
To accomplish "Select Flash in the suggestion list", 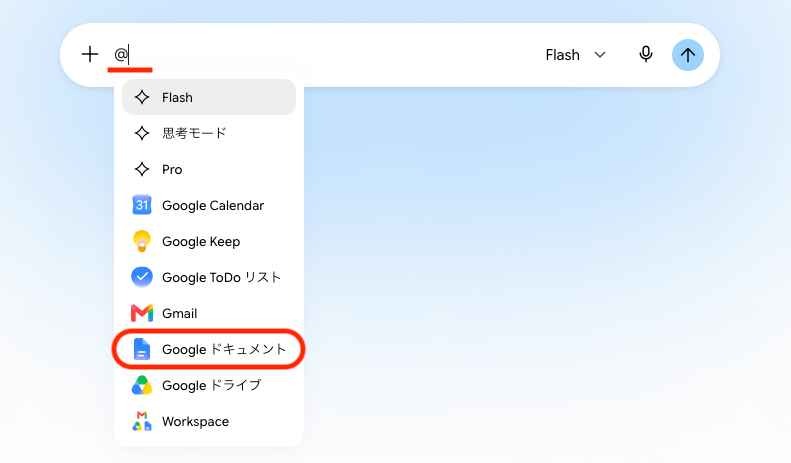I will click(x=209, y=97).
